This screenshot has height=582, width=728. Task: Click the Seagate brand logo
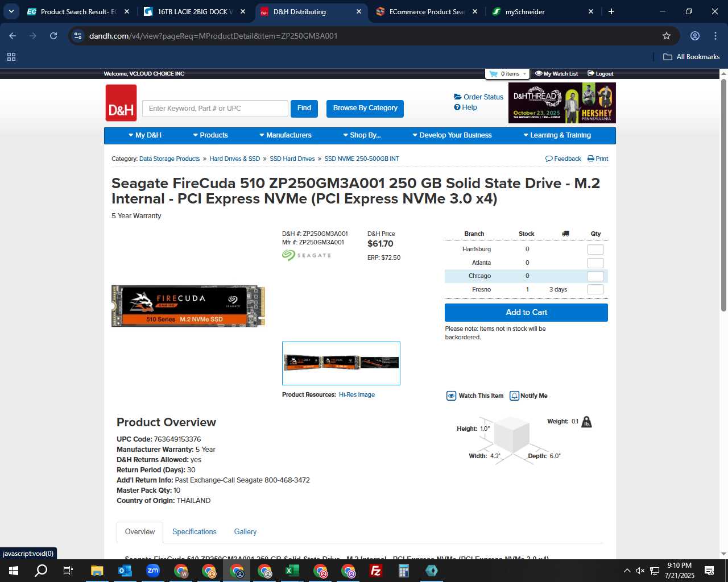tap(307, 255)
